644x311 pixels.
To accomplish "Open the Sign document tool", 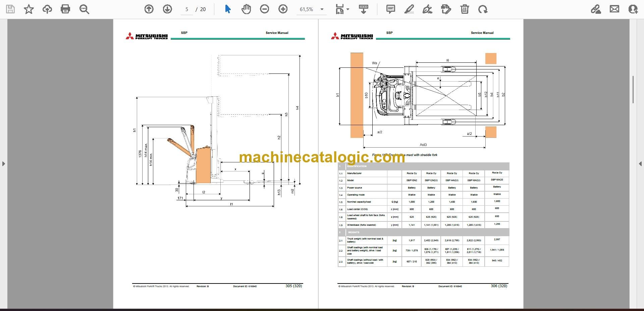I will 427,9.
